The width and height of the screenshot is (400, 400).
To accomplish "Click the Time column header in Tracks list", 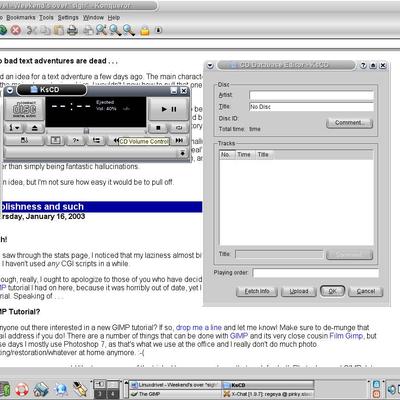I will pyautogui.click(x=244, y=154).
